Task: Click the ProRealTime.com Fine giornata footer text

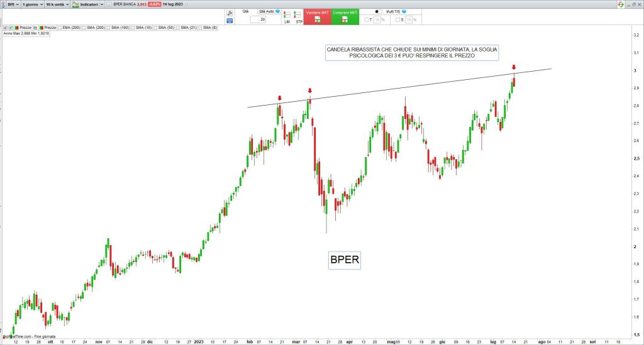Action: (x=29, y=337)
